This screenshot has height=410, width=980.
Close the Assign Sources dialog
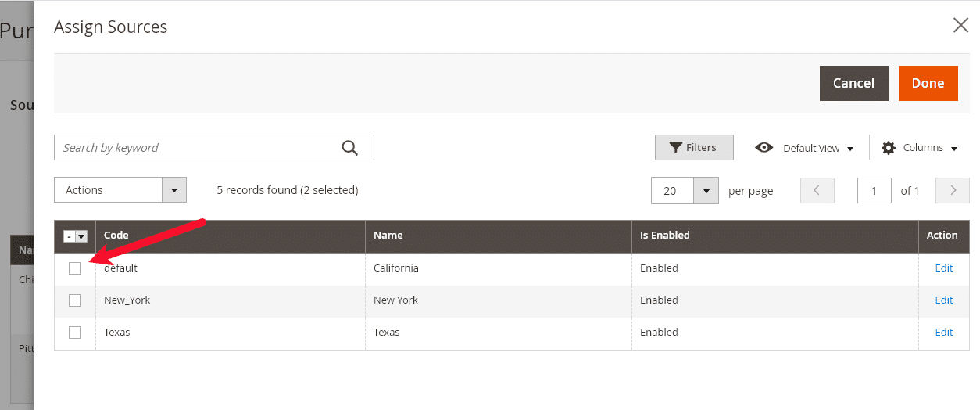click(x=960, y=25)
